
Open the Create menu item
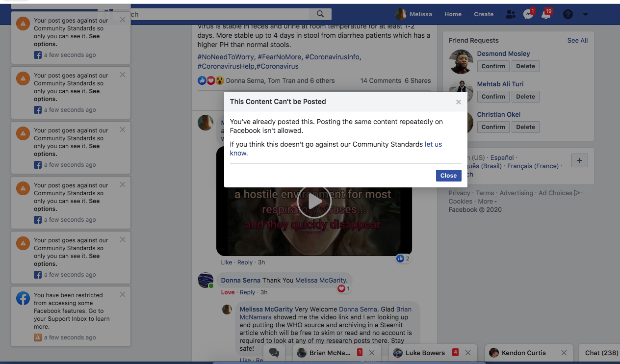[x=484, y=14]
